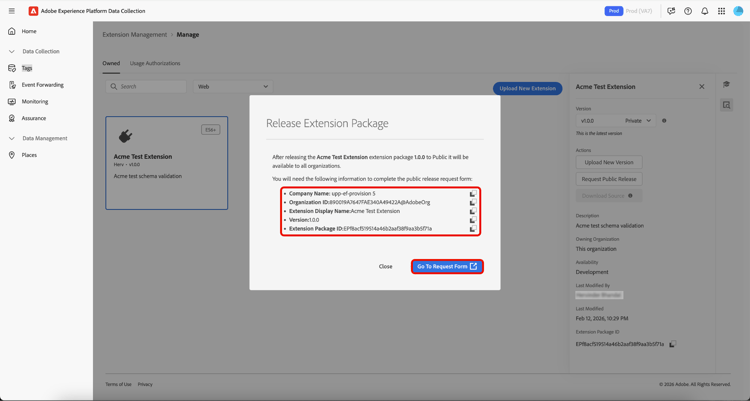Click the search magnifier icon

[113, 87]
